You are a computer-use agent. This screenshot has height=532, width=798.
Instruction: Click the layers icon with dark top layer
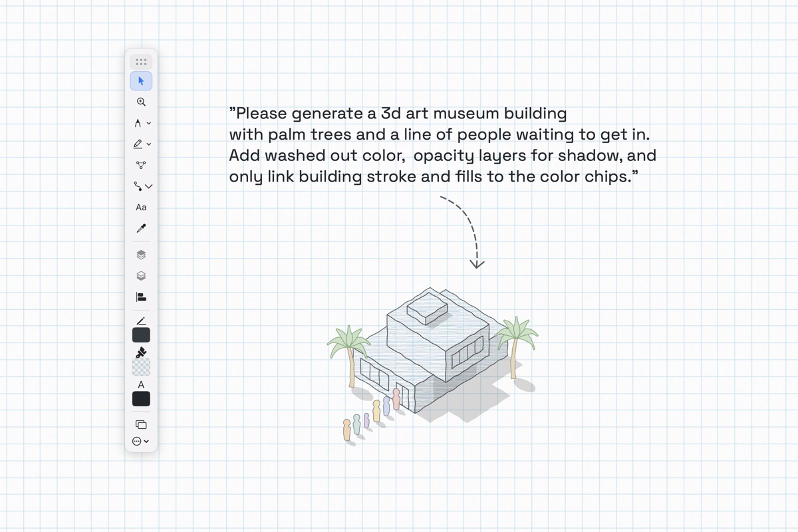(141, 255)
